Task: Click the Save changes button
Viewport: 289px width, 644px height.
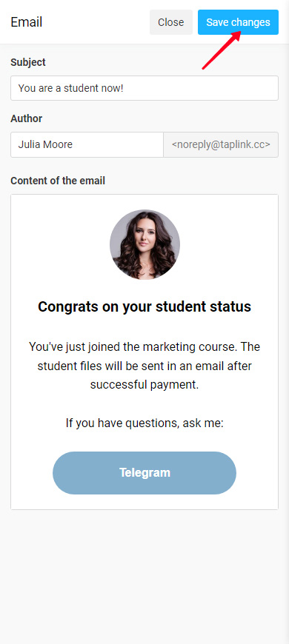Action: pyautogui.click(x=238, y=22)
